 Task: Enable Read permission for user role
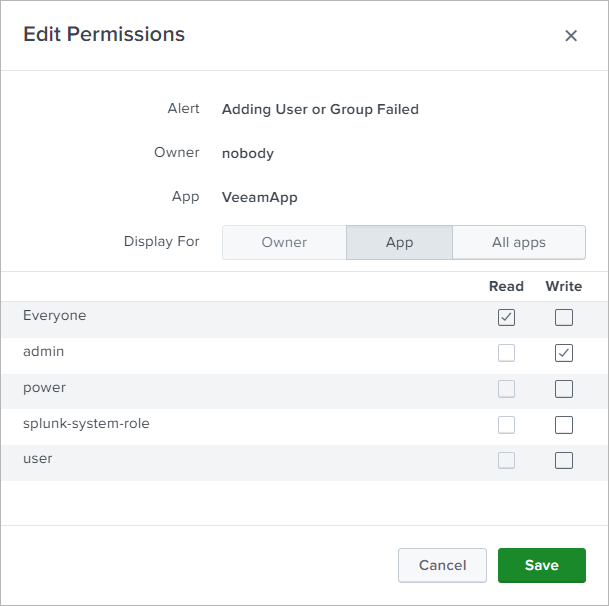click(x=507, y=461)
